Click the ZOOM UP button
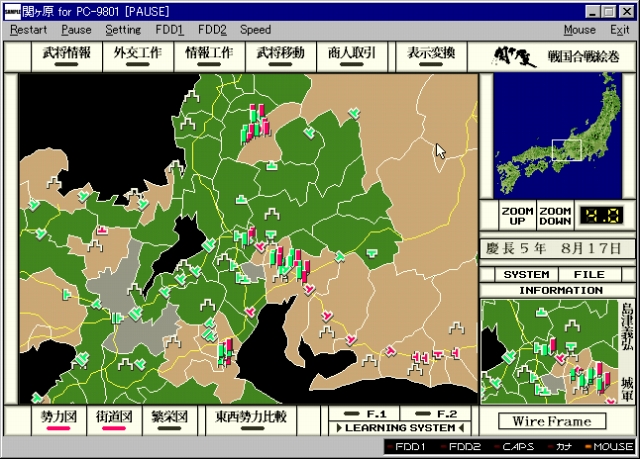 [517, 215]
